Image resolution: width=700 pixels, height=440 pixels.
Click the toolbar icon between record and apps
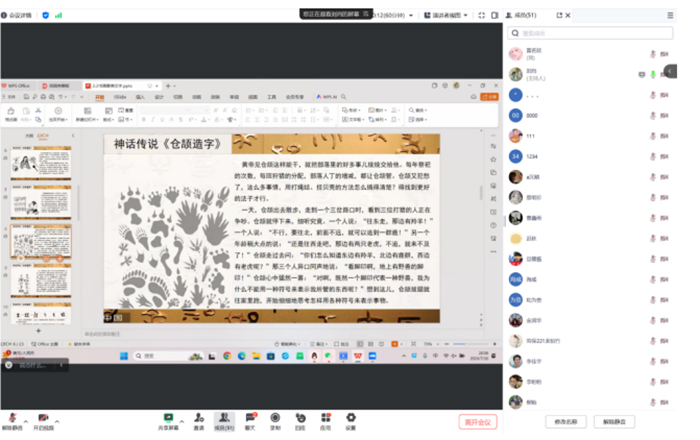pyautogui.click(x=300, y=418)
